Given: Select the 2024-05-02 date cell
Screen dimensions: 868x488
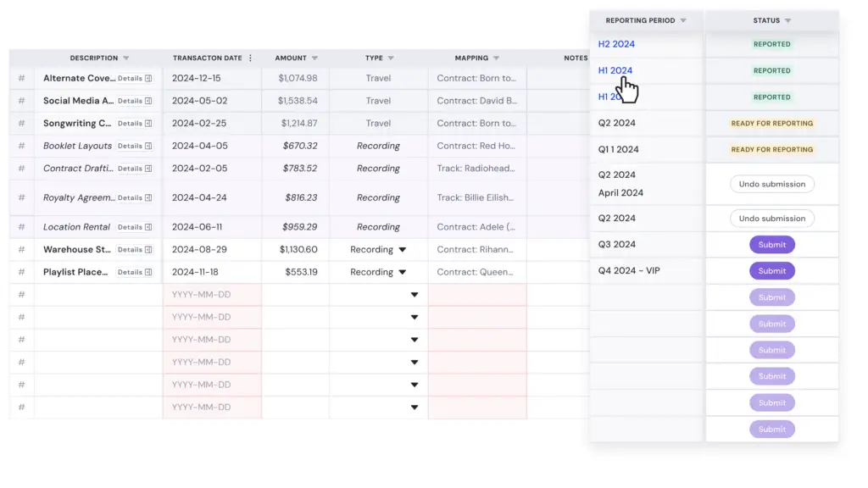Looking at the screenshot, I should coord(212,101).
